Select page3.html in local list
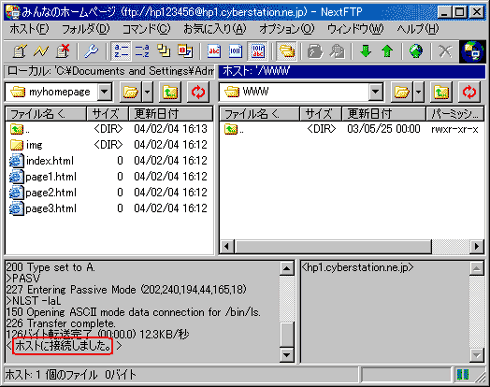 43,208
